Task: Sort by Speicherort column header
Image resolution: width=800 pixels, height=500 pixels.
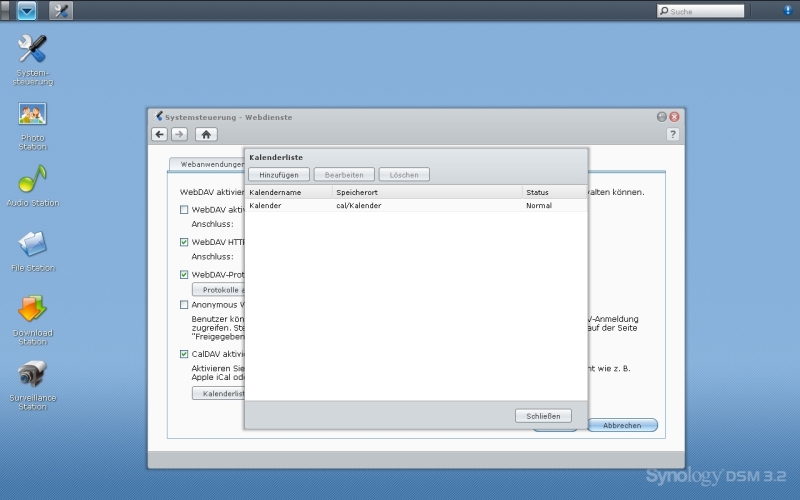Action: [x=427, y=192]
